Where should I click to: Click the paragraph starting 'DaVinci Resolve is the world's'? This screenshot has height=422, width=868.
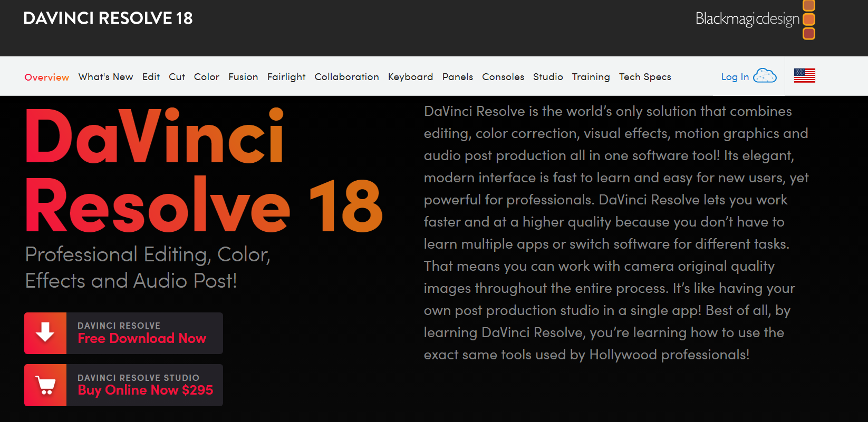point(616,233)
